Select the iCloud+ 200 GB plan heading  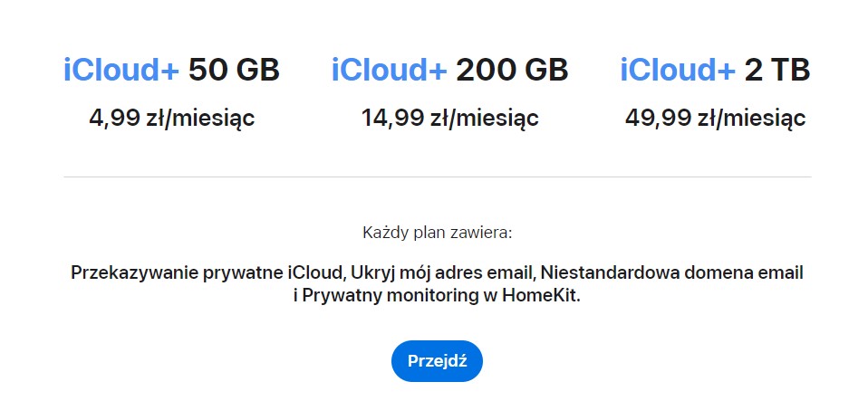click(449, 71)
